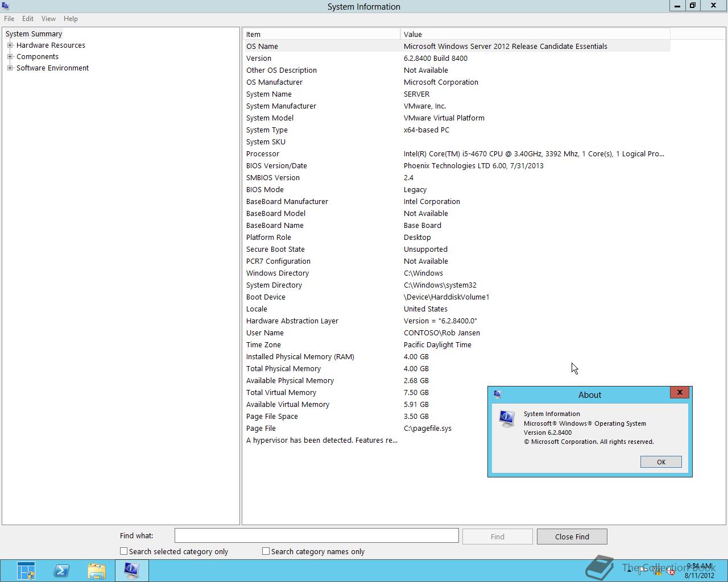Click the Close Find button
Viewport: 728px width, 582px height.
pyautogui.click(x=572, y=537)
